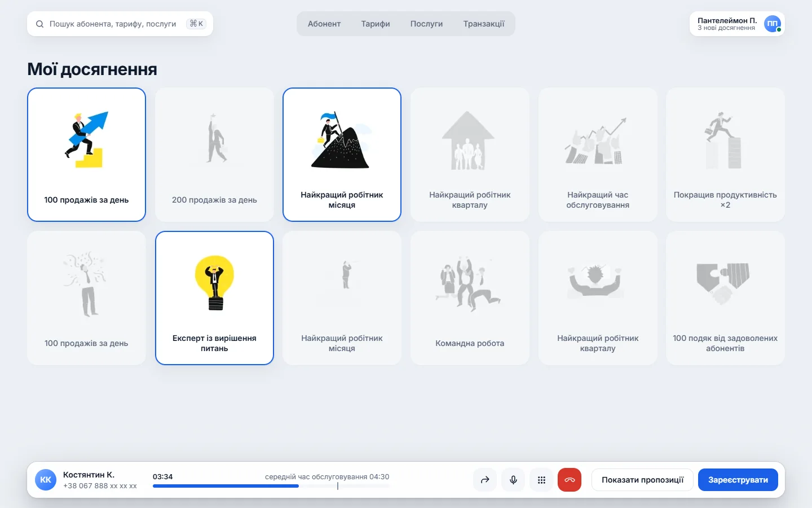The height and width of the screenshot is (508, 812).
Task: Click the '3 нові досягнення' notice
Action: [x=726, y=28]
